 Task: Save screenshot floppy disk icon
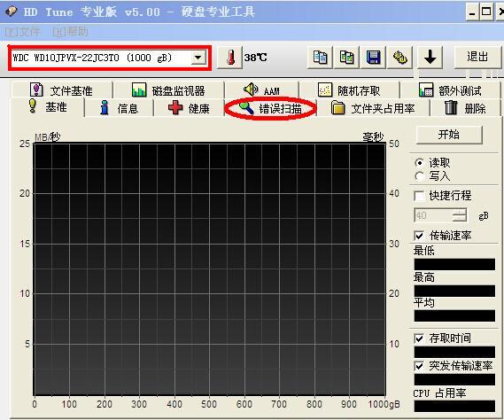pos(373,58)
